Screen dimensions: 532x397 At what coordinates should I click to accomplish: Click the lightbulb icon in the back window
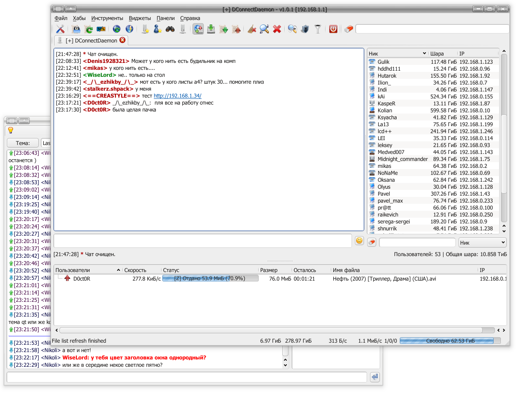(11, 130)
